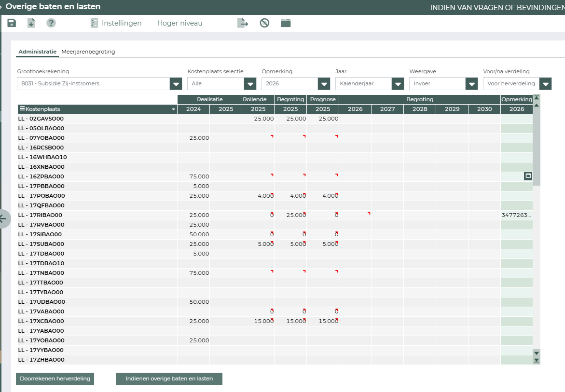This screenshot has width=565, height=392.
Task: Click the export arrow icon in toolbar
Action: [x=243, y=23]
